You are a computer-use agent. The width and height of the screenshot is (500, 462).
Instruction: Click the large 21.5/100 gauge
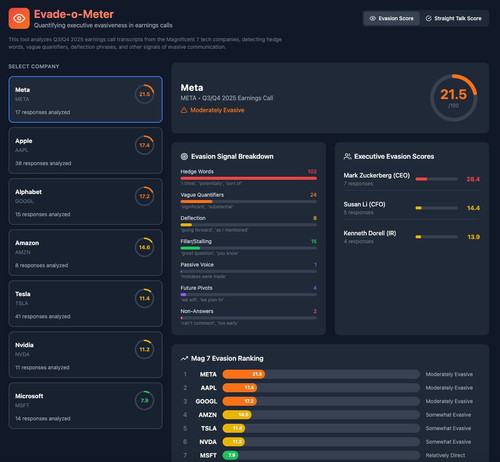454,98
